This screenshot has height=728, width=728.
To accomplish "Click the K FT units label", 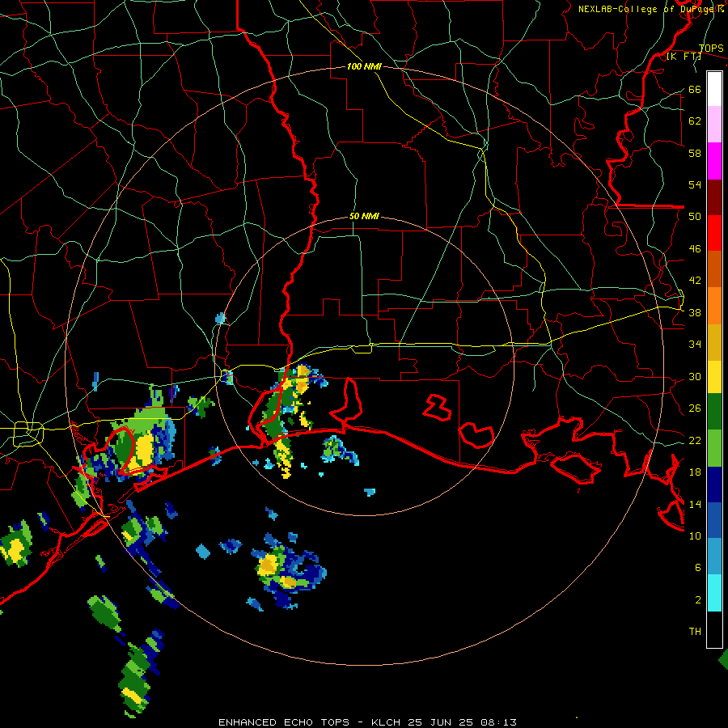I will (x=684, y=57).
